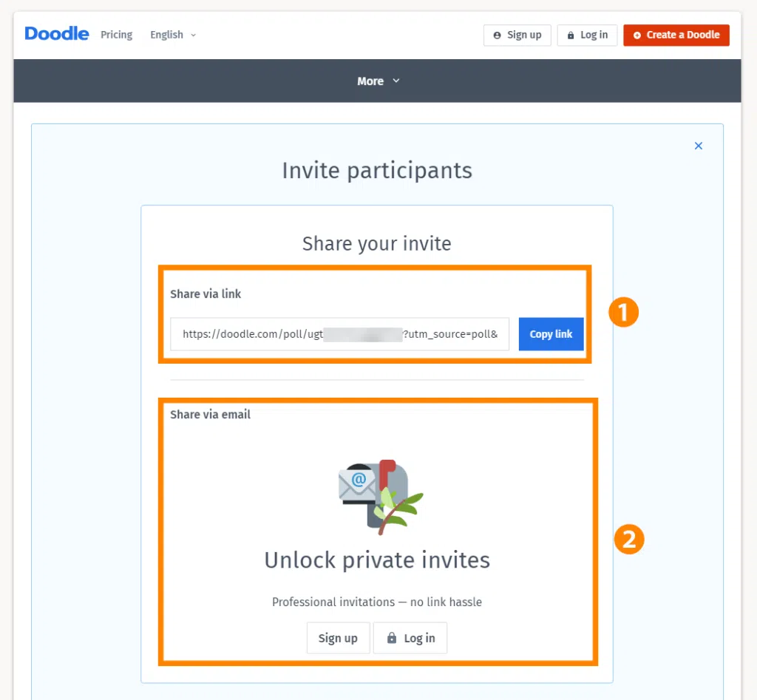Click the Share via link heading

(x=206, y=293)
